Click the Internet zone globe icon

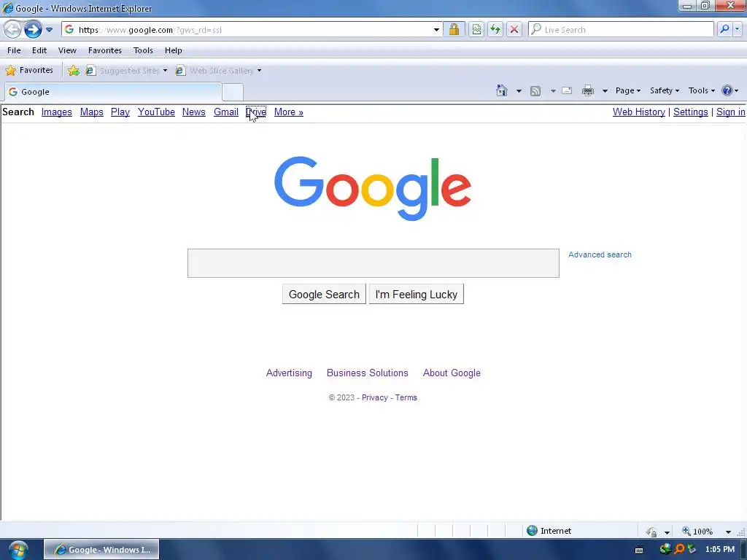[x=532, y=531]
